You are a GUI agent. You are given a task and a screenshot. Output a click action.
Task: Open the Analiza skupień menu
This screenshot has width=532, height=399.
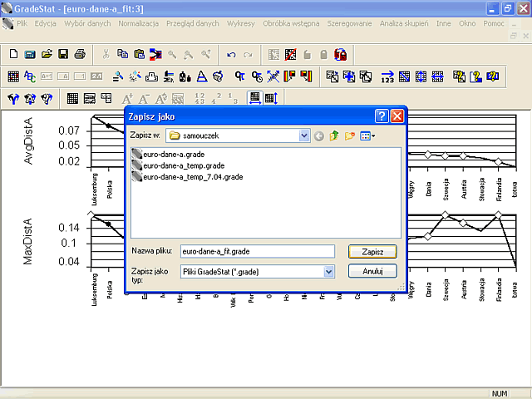404,23
